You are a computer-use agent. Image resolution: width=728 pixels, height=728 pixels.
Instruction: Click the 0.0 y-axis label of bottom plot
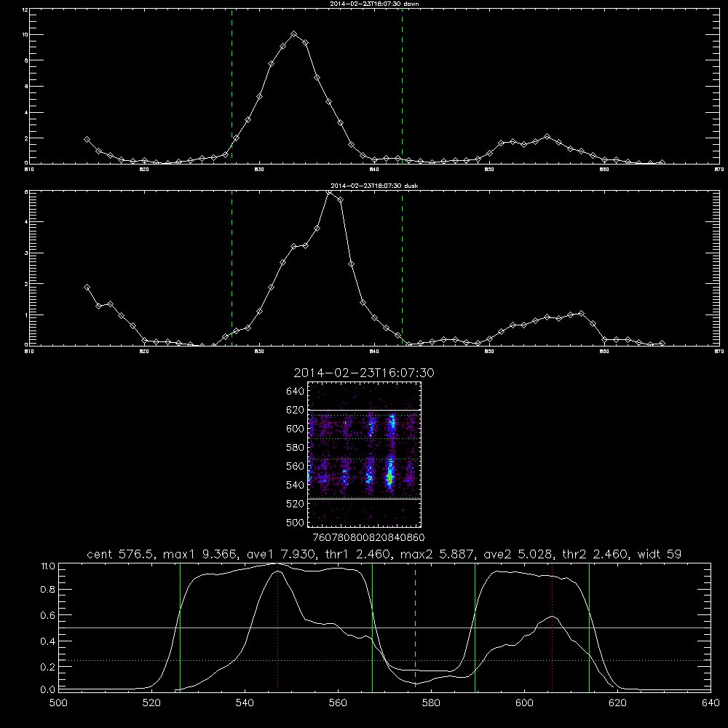[47, 690]
